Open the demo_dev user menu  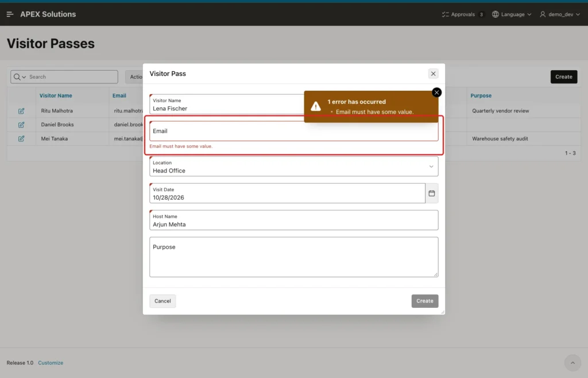[560, 14]
